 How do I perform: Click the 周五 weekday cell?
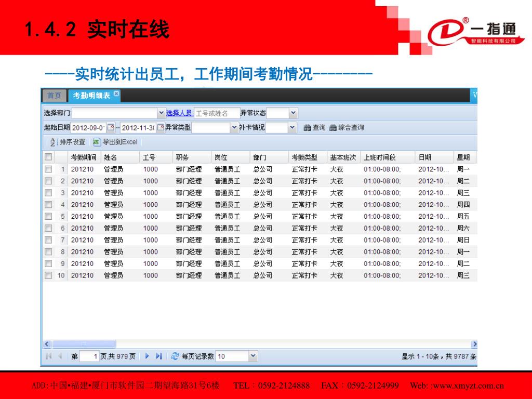[463, 216]
